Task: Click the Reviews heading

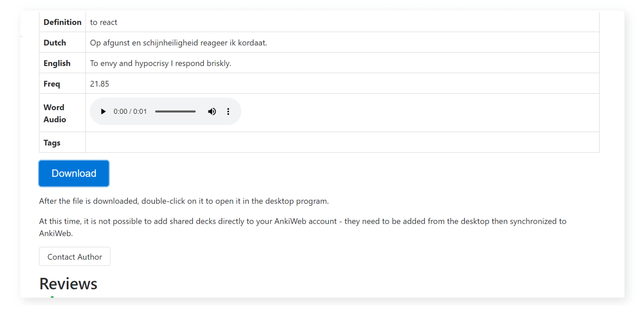Action: pos(68,284)
